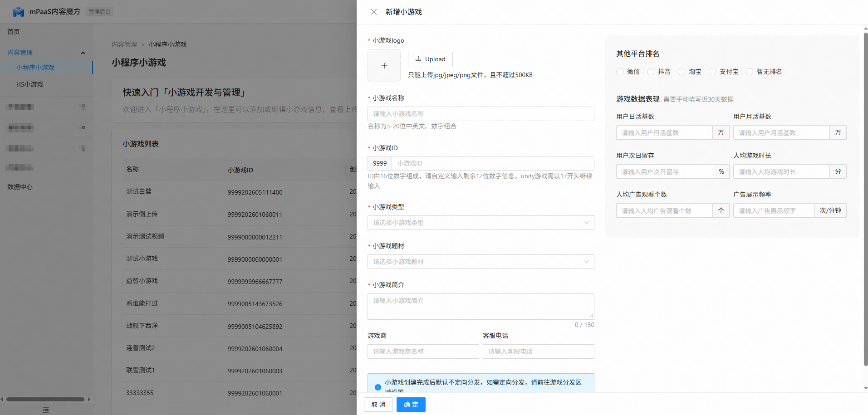Click the 9999 ID prefix addon
This screenshot has width=868, height=415.
point(380,163)
